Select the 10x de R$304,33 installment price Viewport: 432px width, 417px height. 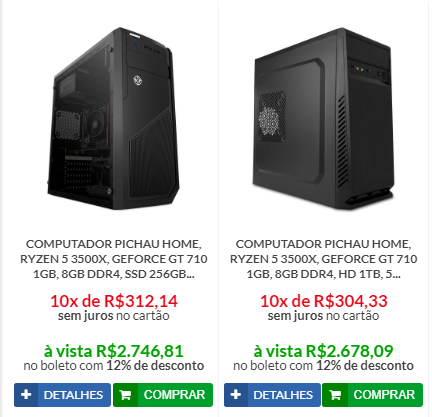tap(323, 301)
